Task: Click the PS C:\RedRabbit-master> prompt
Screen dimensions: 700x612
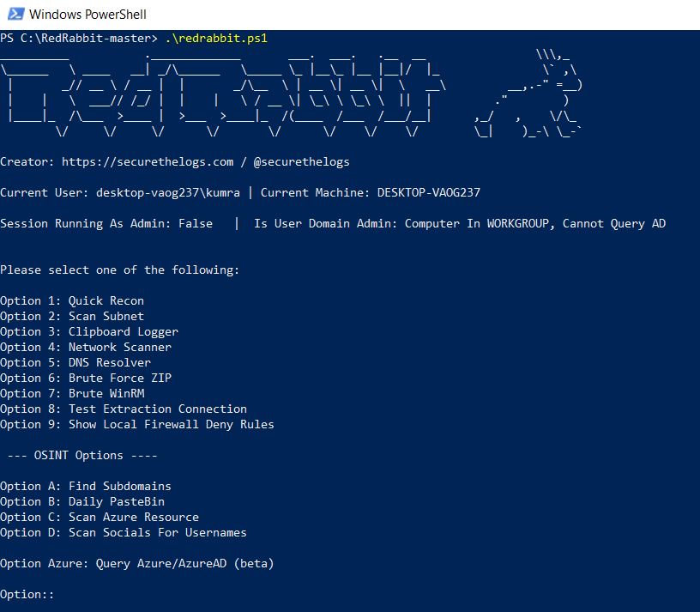Action: pyautogui.click(x=79, y=38)
